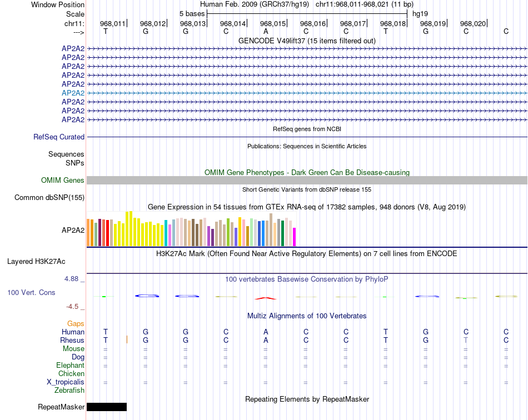Image resolution: width=528 pixels, height=420 pixels.
Task: Click the H3K27Ac Mark track title
Action: click(x=307, y=253)
